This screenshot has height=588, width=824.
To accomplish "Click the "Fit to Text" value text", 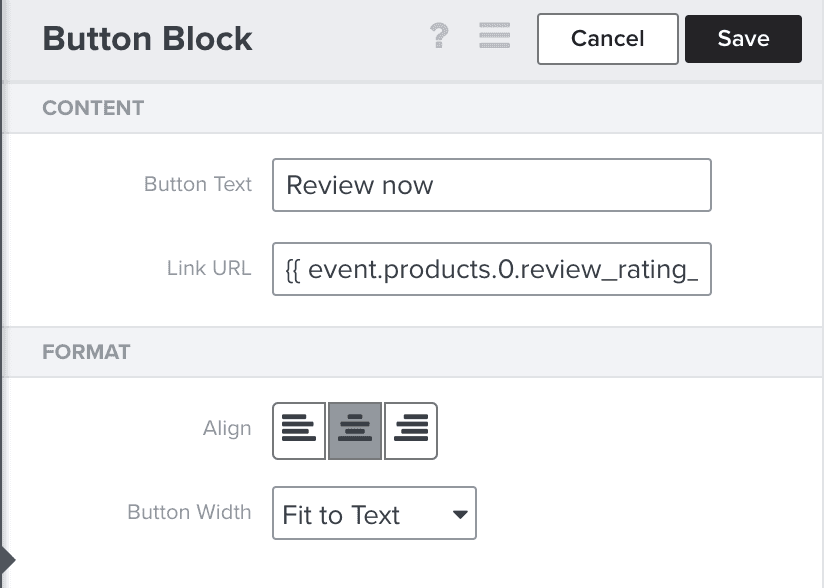I will (x=341, y=514).
